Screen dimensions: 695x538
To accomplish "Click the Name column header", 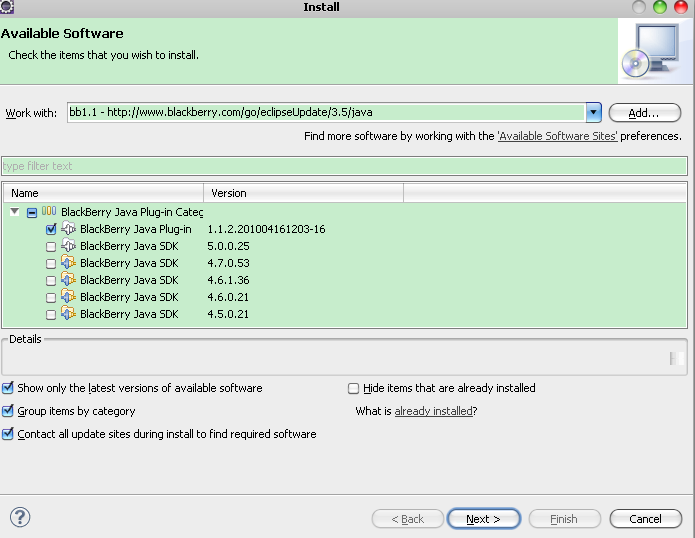I will click(103, 193).
